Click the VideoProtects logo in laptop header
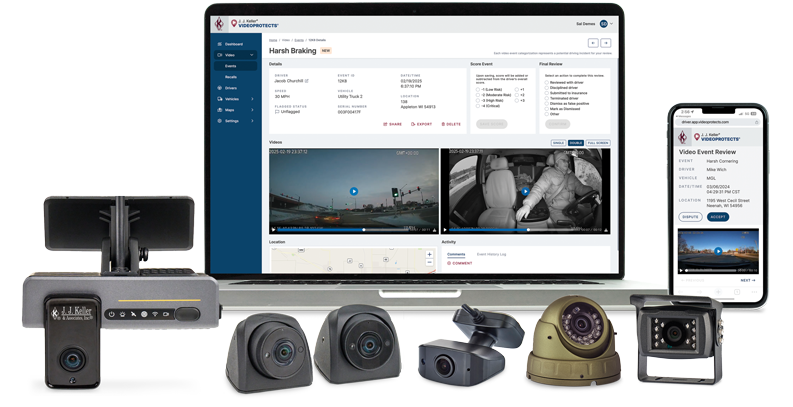The height and width of the screenshot is (407, 793). (255, 24)
